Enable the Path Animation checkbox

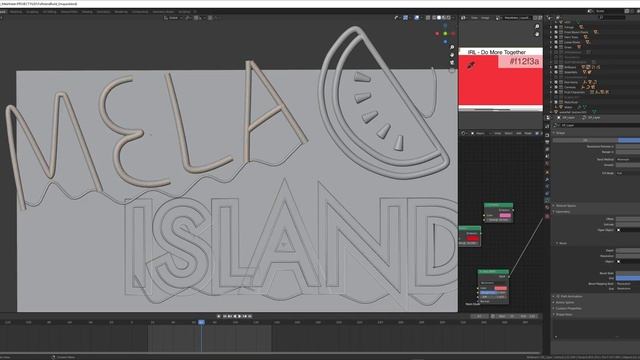[558, 296]
